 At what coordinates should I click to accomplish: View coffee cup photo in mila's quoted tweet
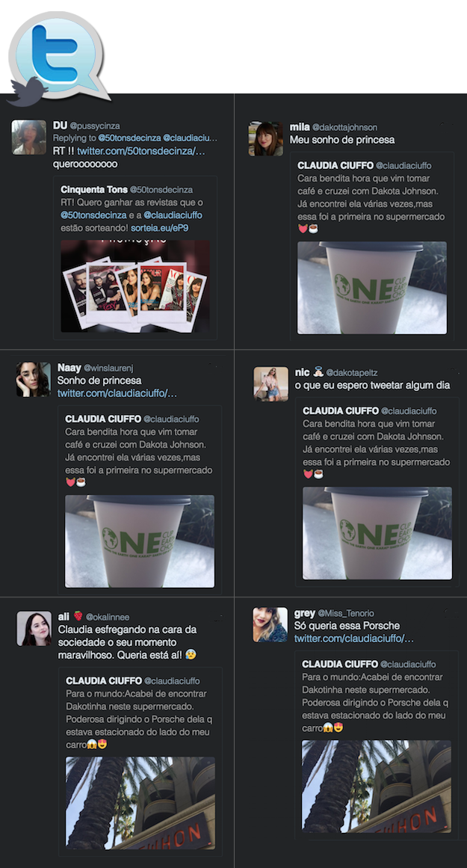[x=372, y=288]
